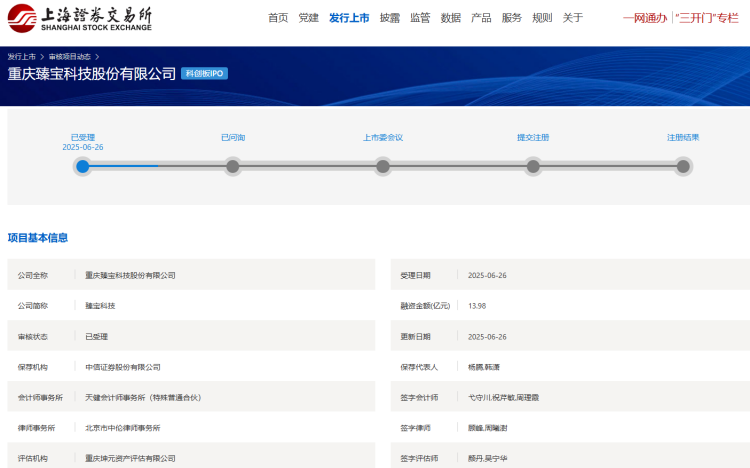Open the 监管 navigation item
750x468 pixels.
(420, 18)
